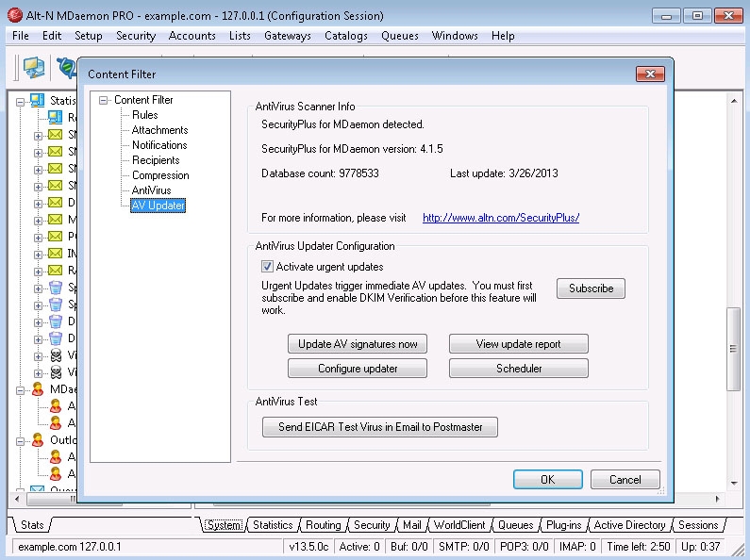The height and width of the screenshot is (560, 750).
Task: Open the Lists menu
Action: pyautogui.click(x=240, y=36)
